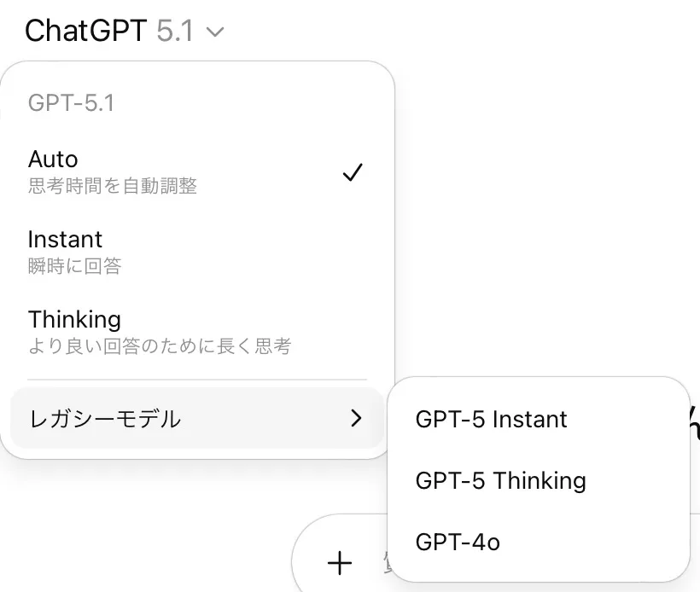Screen dimensions: 700x592
Task: Expand the レガシーモデル submenu arrow
Action: pyautogui.click(x=356, y=418)
